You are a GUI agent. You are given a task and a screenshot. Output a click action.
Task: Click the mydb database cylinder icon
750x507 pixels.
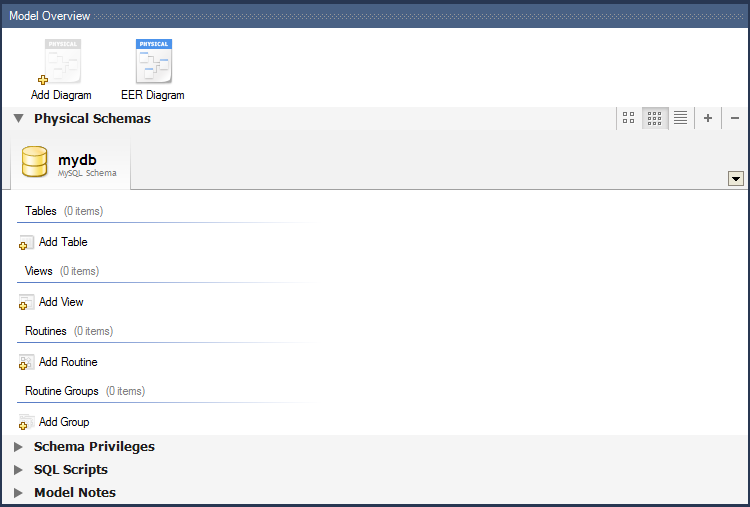(35, 163)
